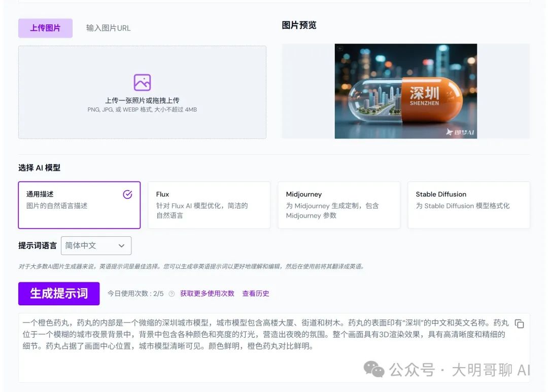This screenshot has width=548, height=392.
Task: Click the Shenzhen capsule preview image
Action: point(406,91)
